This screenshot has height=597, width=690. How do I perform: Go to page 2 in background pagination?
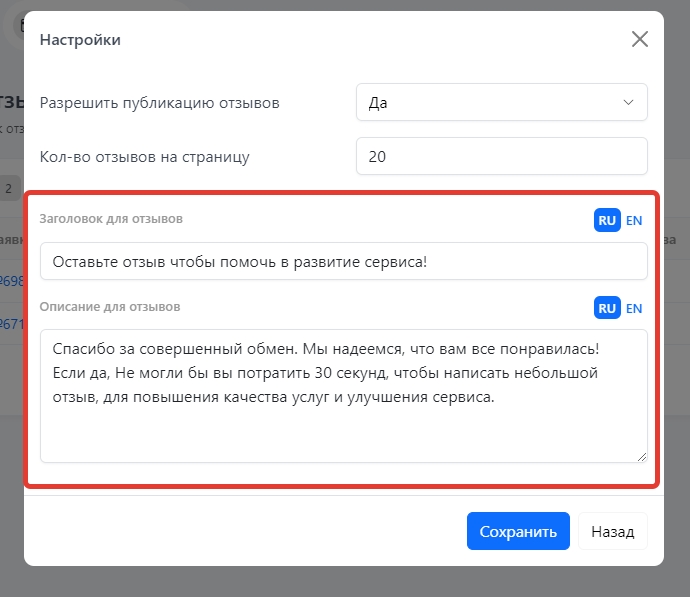click(8, 187)
